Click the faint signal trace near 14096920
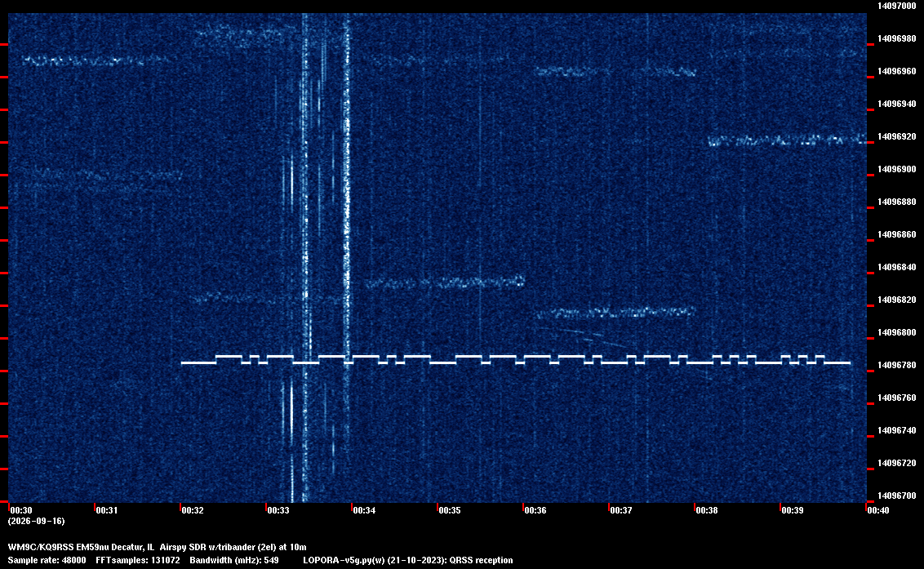The image size is (924, 569). tap(787, 140)
